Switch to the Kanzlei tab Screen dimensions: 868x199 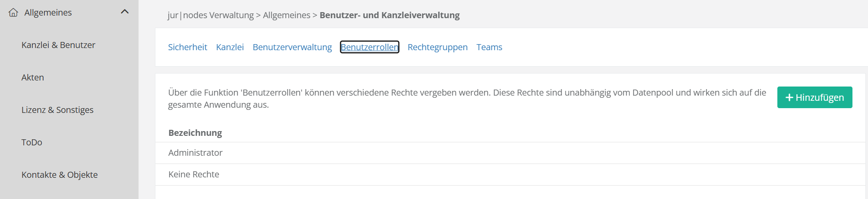[230, 47]
